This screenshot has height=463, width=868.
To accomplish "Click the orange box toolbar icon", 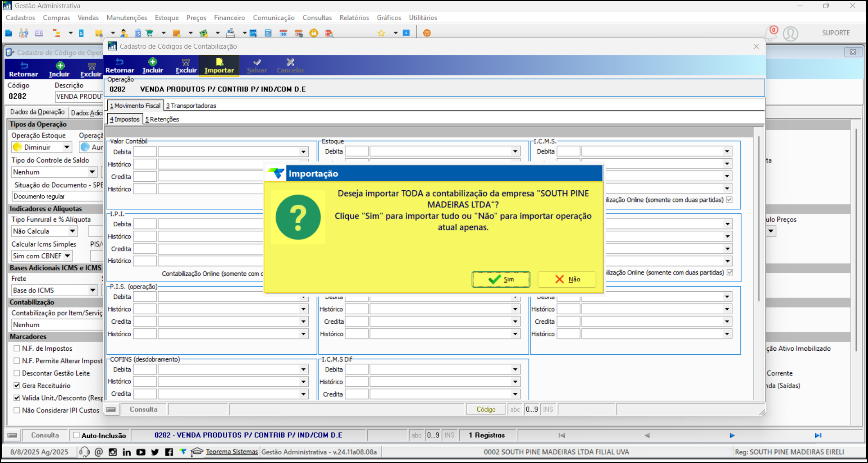I will (x=177, y=33).
